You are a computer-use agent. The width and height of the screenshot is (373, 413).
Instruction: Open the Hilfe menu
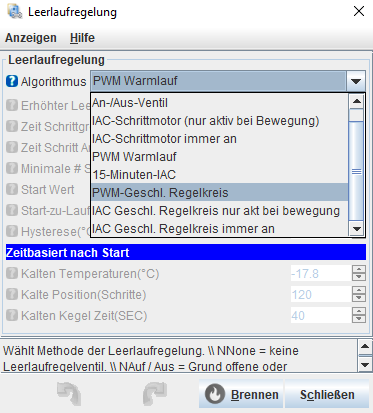tap(82, 38)
